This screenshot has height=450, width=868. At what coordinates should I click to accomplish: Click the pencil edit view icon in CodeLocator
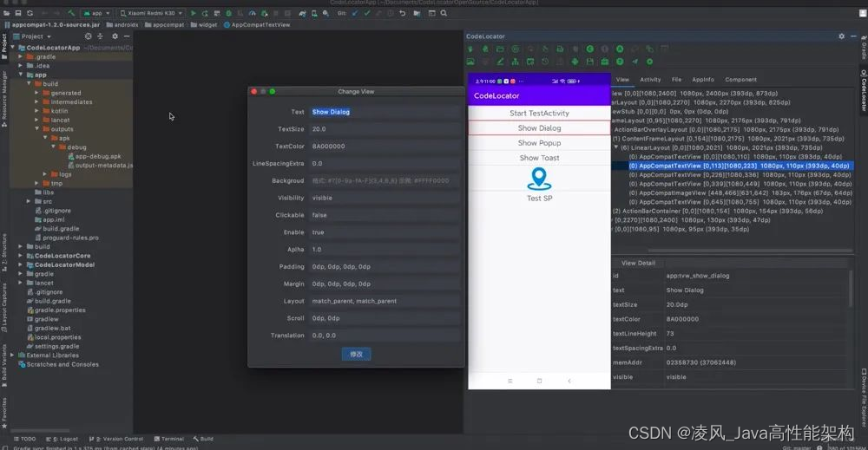pyautogui.click(x=501, y=62)
